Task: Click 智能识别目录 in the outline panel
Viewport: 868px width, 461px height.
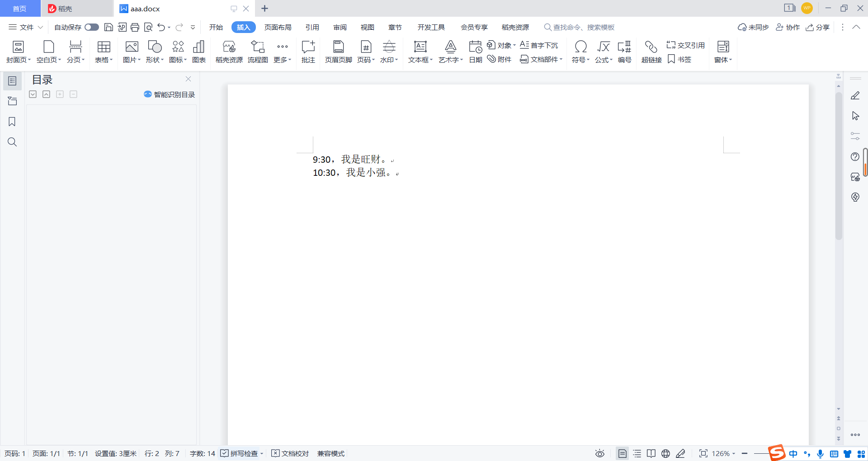Action: (170, 94)
